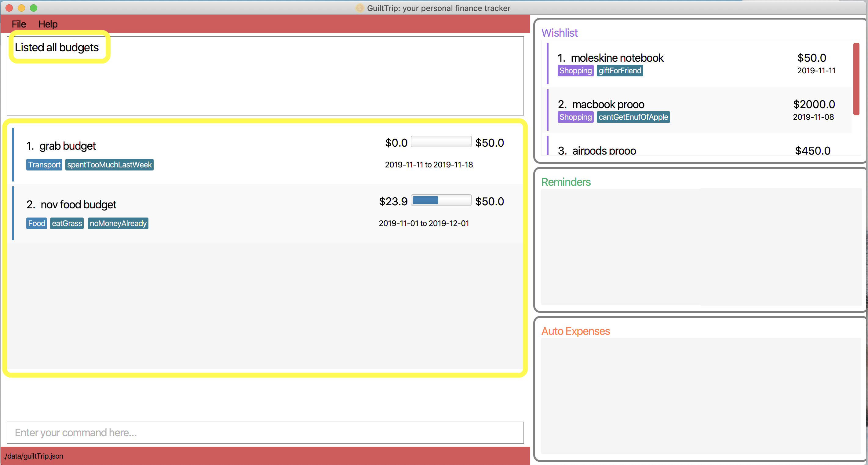This screenshot has width=868, height=465.
Task: Click moleskine notebook's 2019-11-11 date
Action: pos(816,71)
